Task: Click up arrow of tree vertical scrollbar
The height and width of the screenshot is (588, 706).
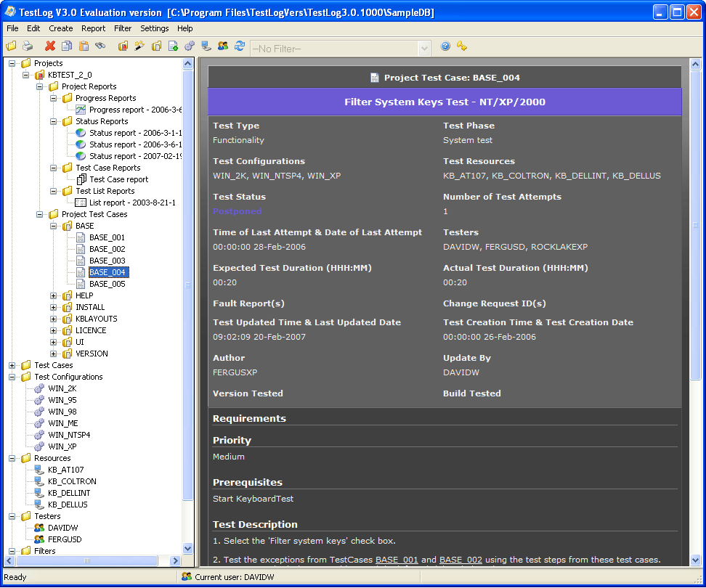Action: tap(187, 64)
